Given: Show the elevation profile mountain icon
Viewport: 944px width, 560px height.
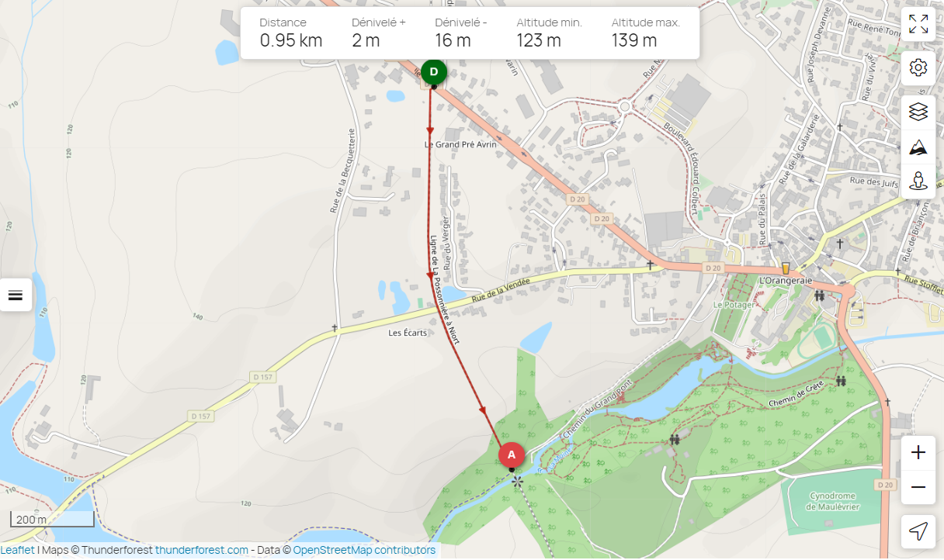Looking at the screenshot, I should (x=918, y=147).
